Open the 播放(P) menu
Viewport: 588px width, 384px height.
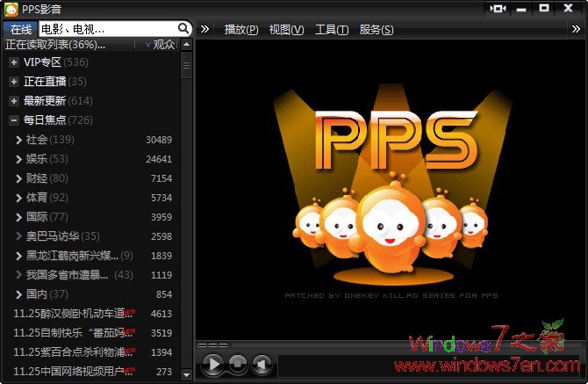[x=241, y=30]
